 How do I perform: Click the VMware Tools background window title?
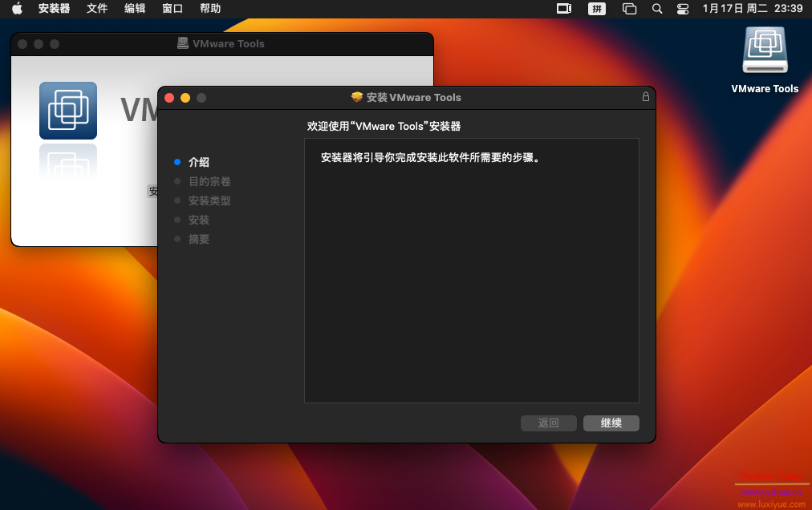pos(229,43)
